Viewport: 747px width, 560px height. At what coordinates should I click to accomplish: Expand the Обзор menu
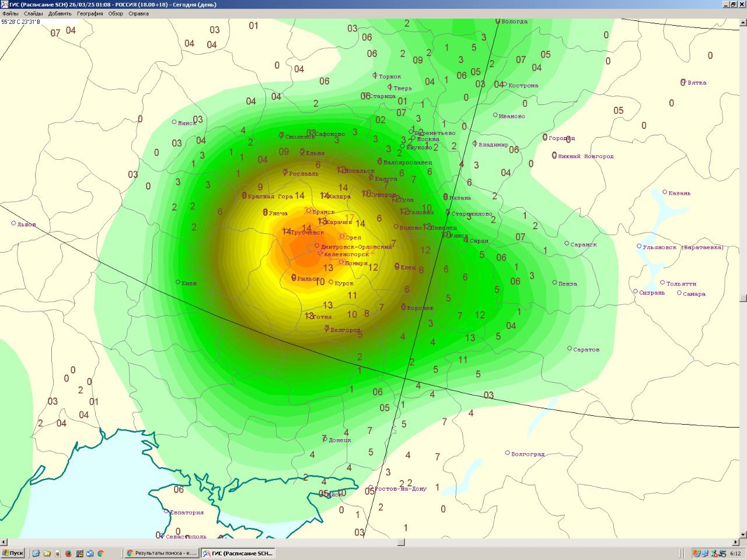(116, 13)
